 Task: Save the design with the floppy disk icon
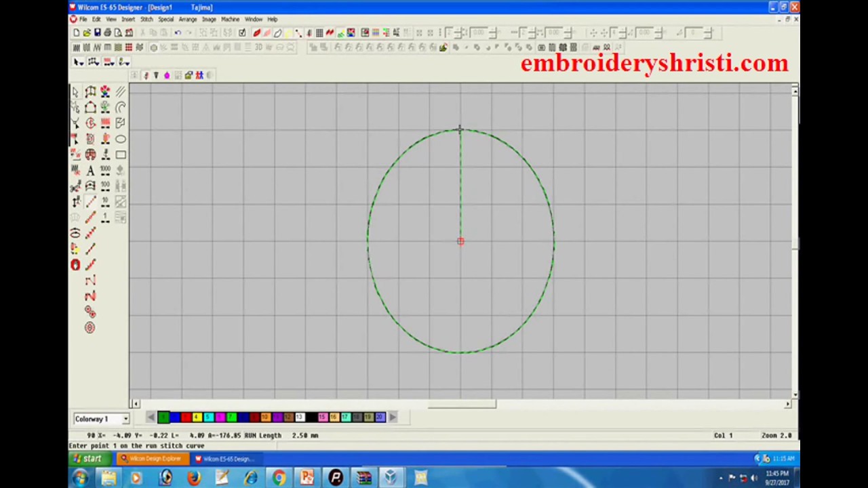(x=97, y=33)
